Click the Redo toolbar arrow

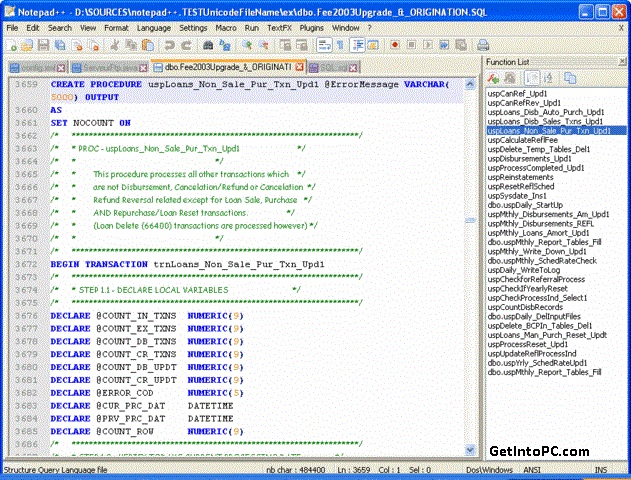186,45
